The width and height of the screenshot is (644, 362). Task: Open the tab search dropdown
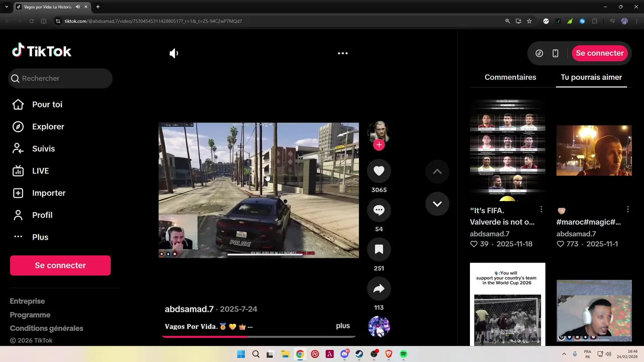7,7
